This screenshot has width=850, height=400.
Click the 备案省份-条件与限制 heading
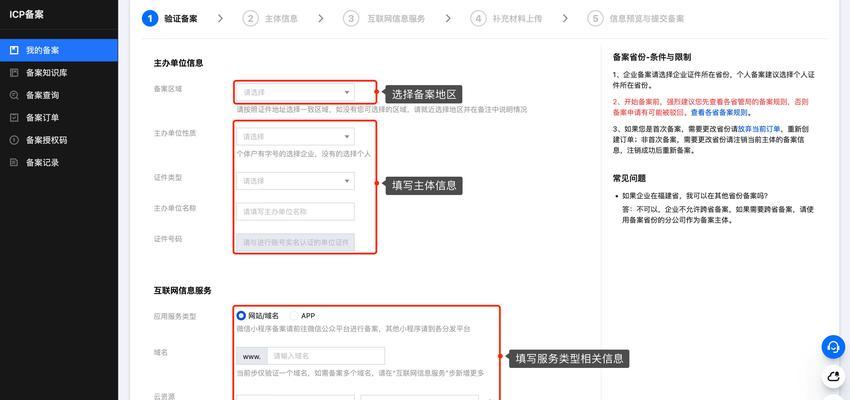(652, 57)
